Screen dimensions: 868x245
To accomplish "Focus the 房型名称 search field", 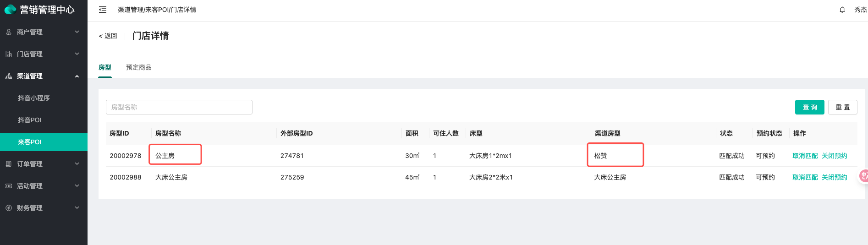I will (x=179, y=107).
